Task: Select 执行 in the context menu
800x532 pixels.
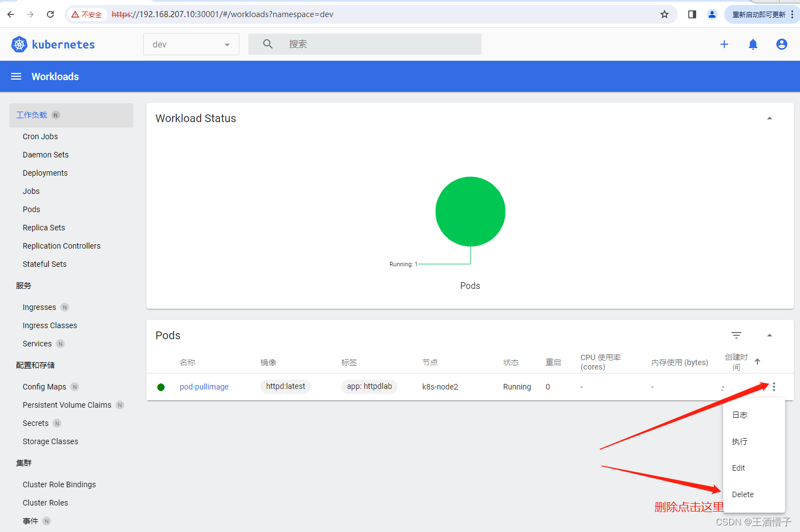Action: (x=754, y=441)
